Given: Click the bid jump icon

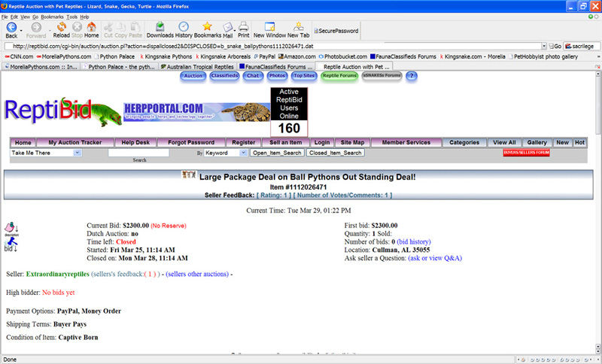Looking at the screenshot, I should pos(11,244).
